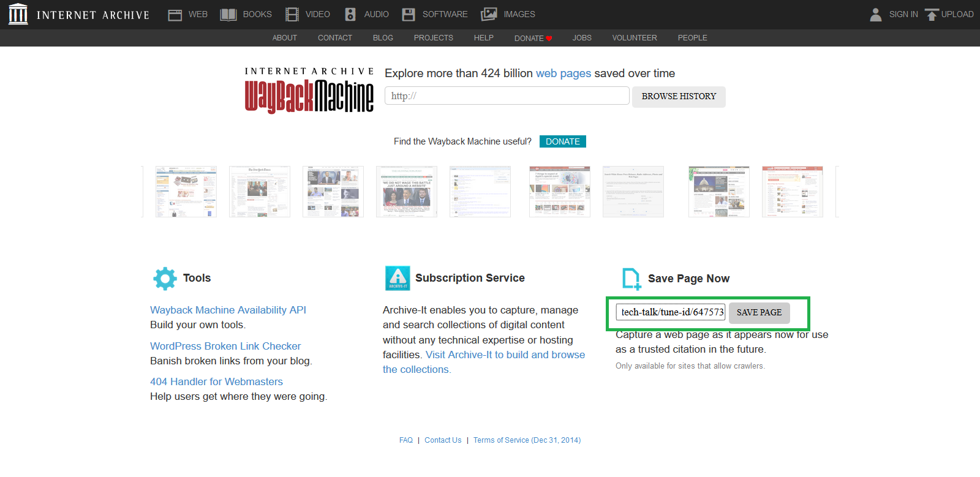Screen dimensions: 980x477
Task: Click the Wayback Machine logo
Action: (x=309, y=91)
